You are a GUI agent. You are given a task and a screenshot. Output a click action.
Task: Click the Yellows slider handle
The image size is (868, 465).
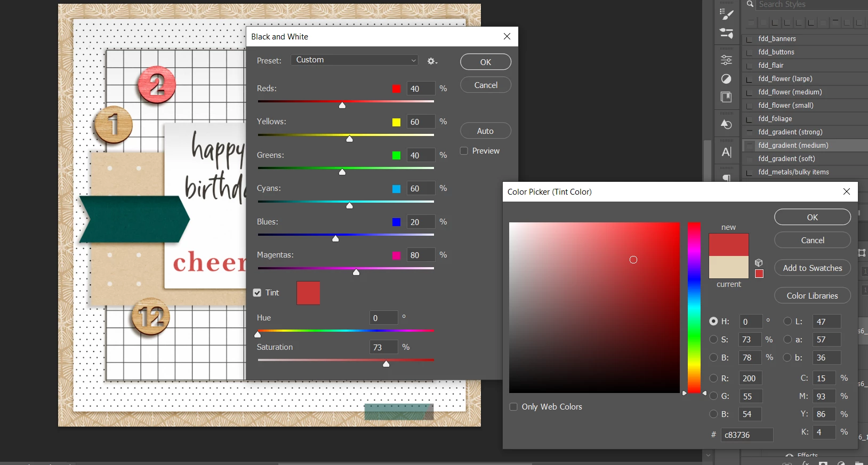pos(350,139)
